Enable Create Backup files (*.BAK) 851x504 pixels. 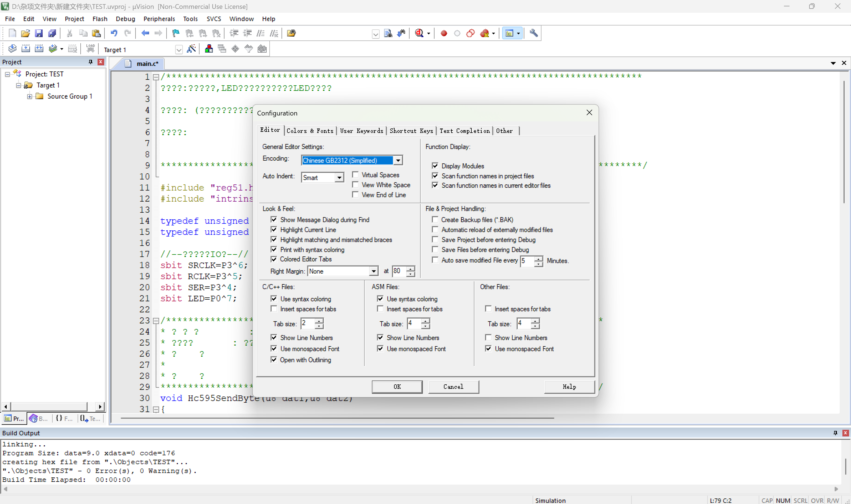[x=435, y=220]
